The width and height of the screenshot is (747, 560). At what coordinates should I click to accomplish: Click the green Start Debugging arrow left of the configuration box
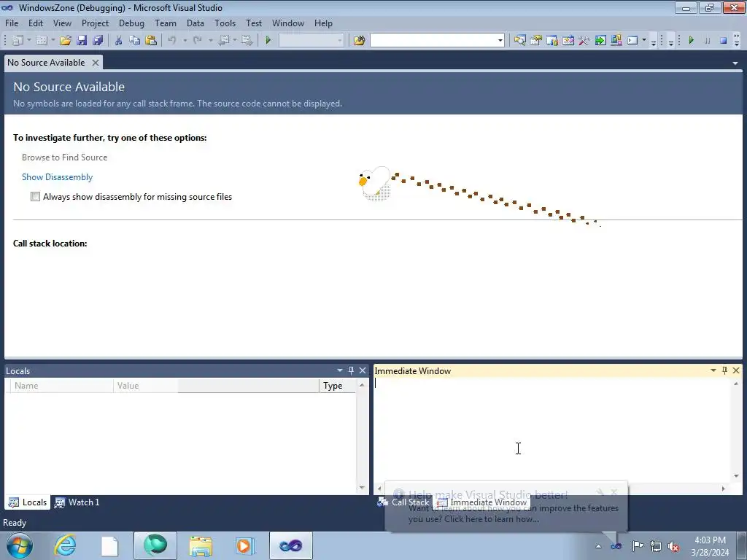(x=268, y=41)
